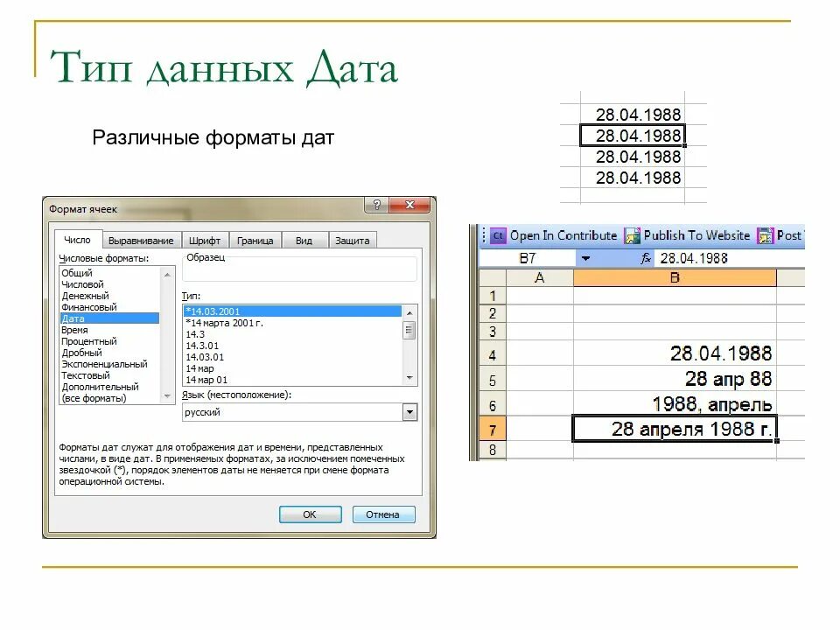Select column A header

coord(540,277)
